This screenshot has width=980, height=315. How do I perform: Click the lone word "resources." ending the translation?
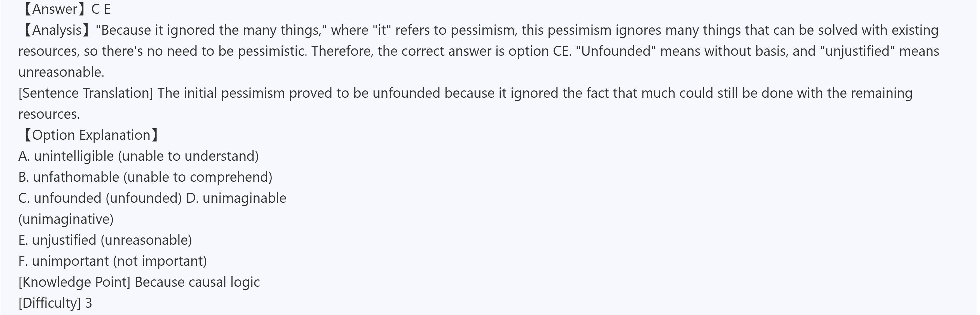point(49,114)
